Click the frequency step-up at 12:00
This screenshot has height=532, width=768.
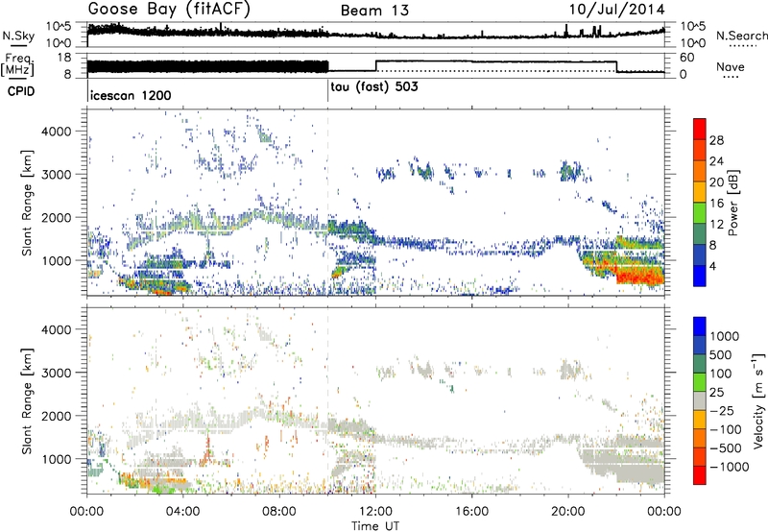pyautogui.click(x=375, y=66)
